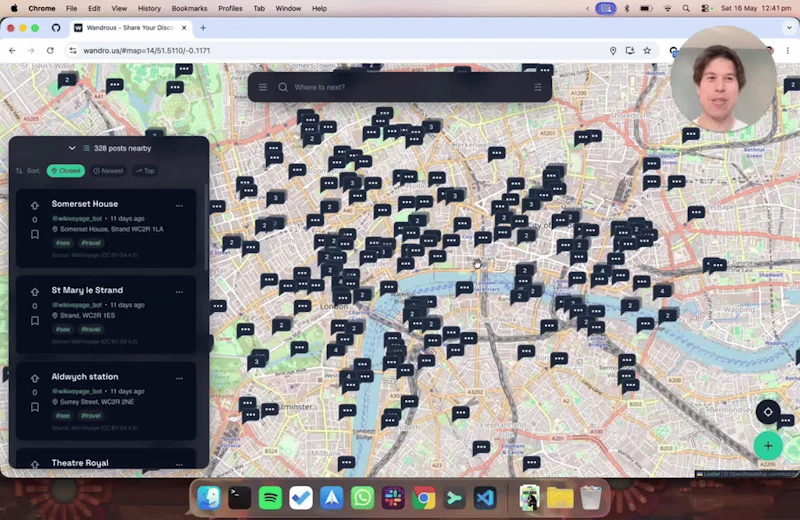The height and width of the screenshot is (520, 800).
Task: Upvote the Somerset House post
Action: coord(35,206)
